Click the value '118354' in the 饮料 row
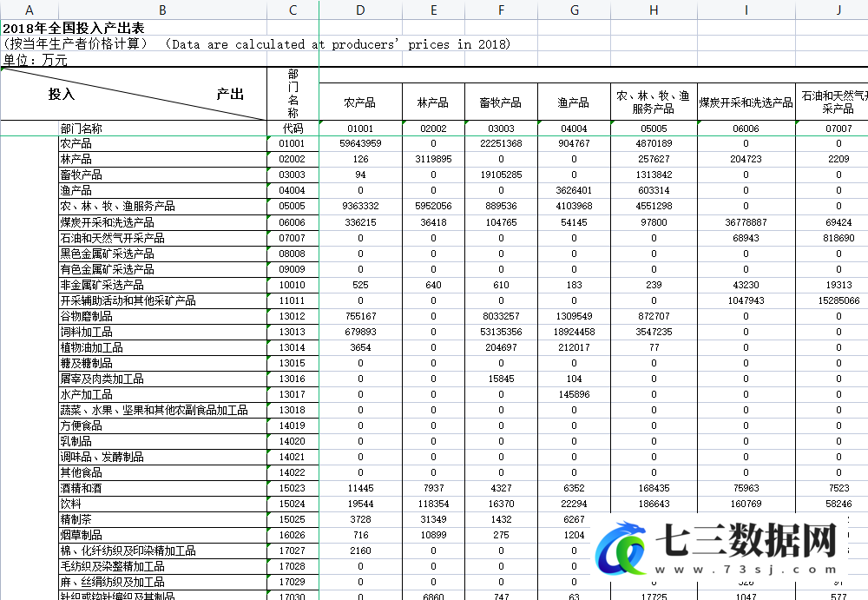The image size is (868, 600). pos(433,504)
